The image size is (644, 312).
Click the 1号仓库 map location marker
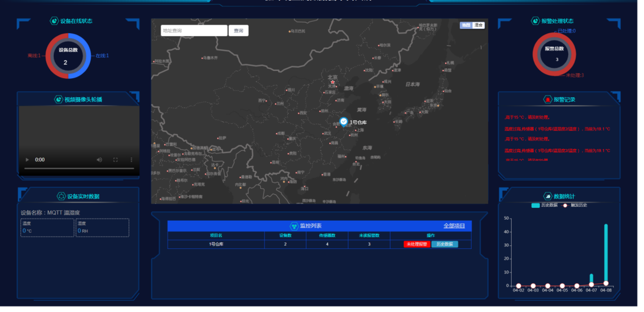[x=343, y=122]
